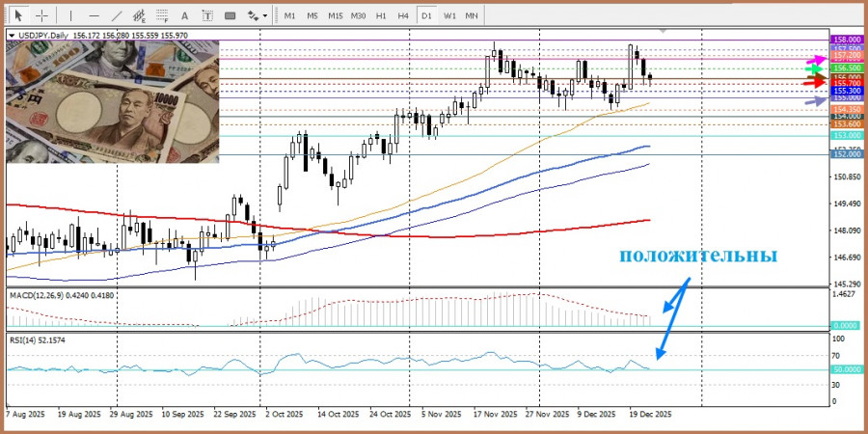
Task: Switch chart to M1 timeframe
Action: coord(290,15)
